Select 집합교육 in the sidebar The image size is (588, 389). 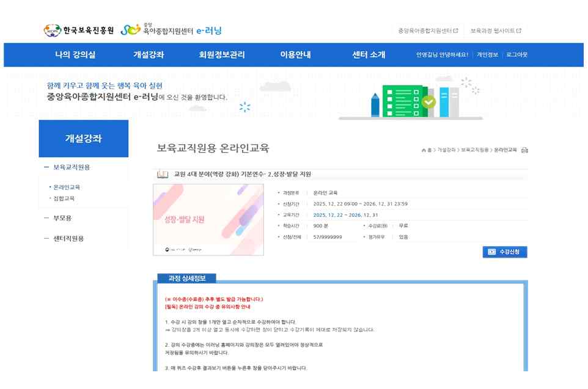[64, 198]
